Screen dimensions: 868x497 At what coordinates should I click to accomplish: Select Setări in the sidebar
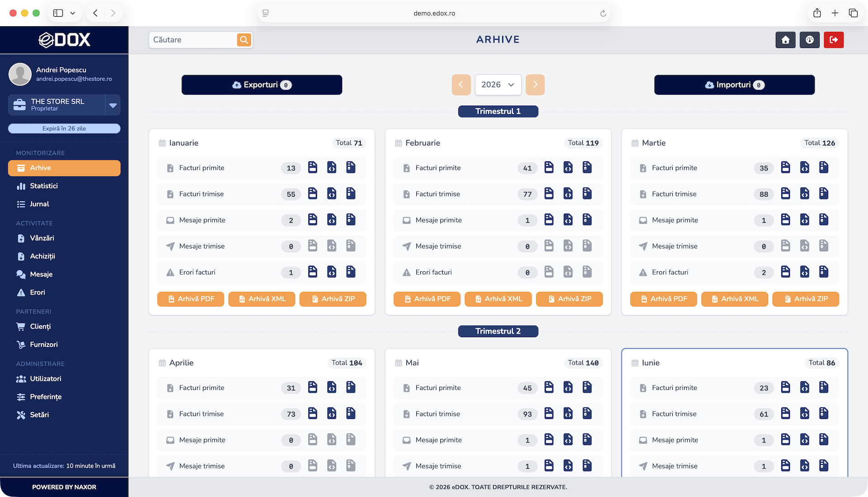pos(39,415)
